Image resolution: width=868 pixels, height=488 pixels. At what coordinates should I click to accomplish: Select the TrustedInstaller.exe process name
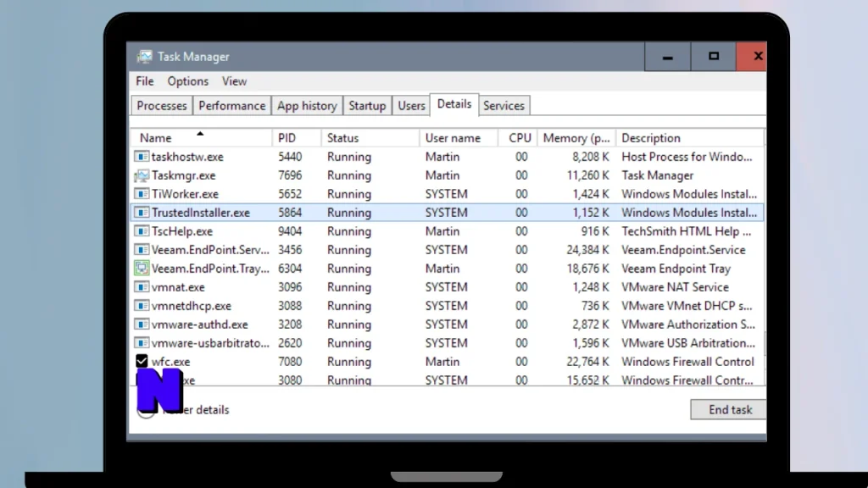point(200,213)
